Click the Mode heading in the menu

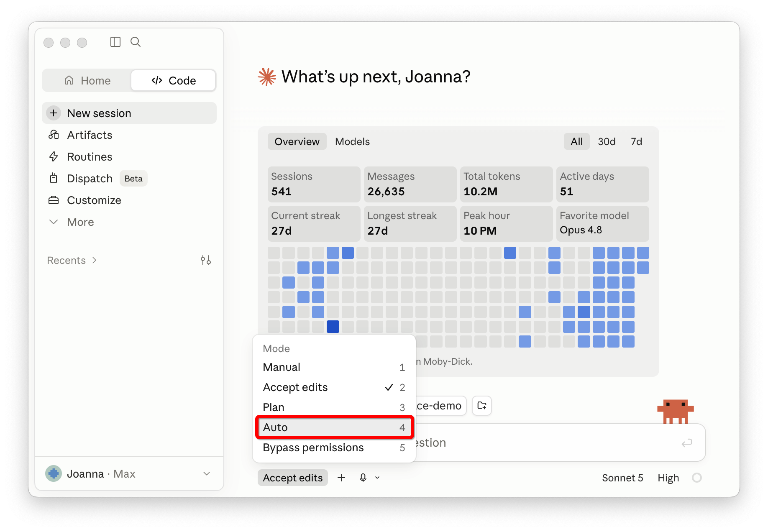point(276,348)
